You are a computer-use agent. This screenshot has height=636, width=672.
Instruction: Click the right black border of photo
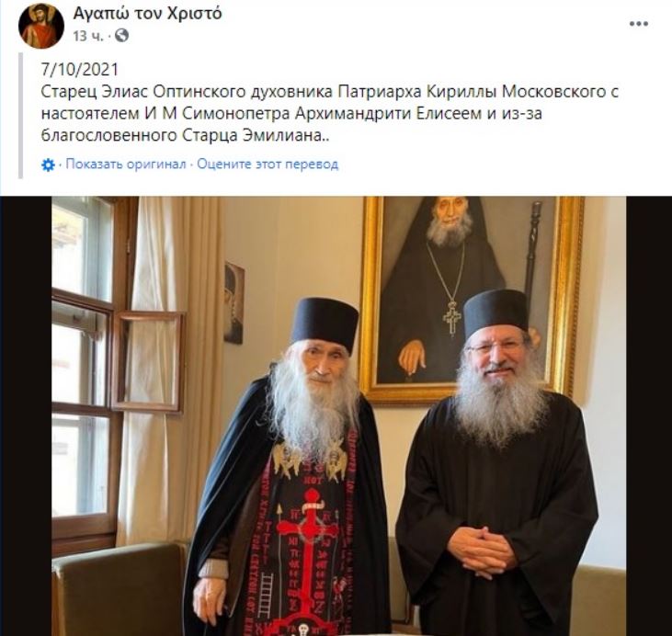click(x=649, y=416)
